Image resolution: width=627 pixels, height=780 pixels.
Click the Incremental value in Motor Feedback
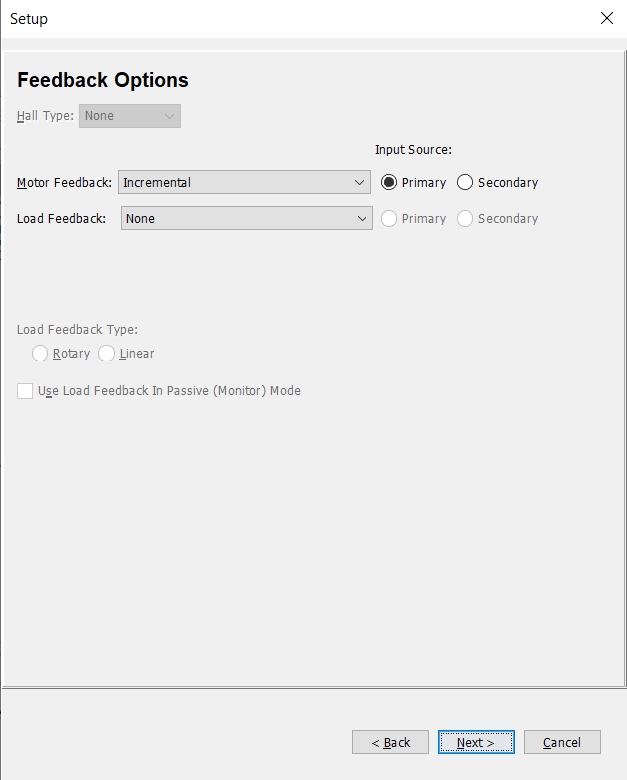click(x=157, y=183)
